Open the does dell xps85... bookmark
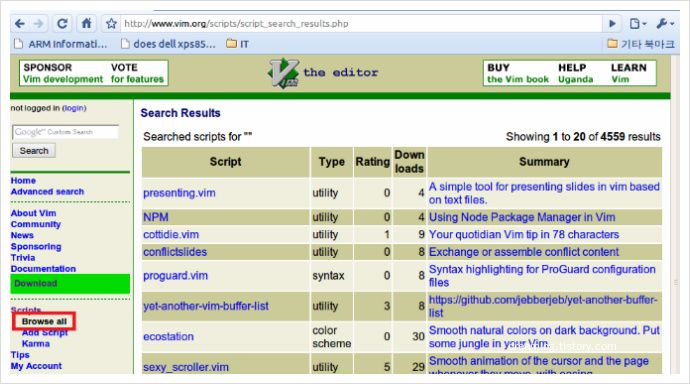 tap(168, 44)
